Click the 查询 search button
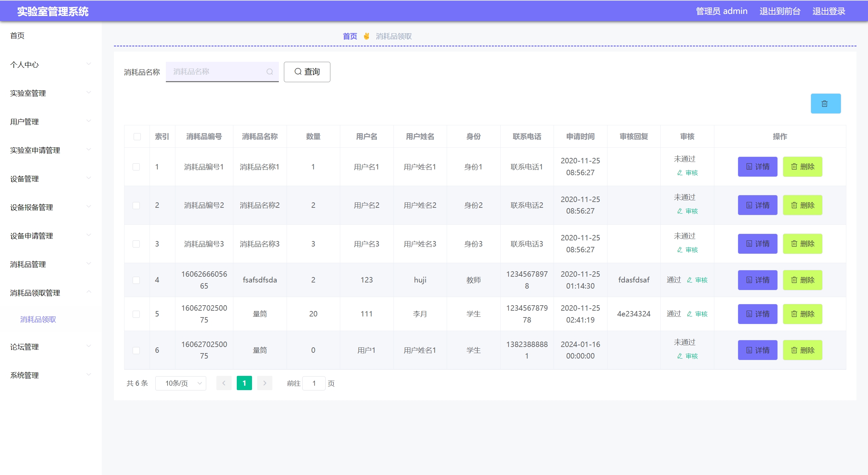Viewport: 868px width, 475px height. (307, 72)
